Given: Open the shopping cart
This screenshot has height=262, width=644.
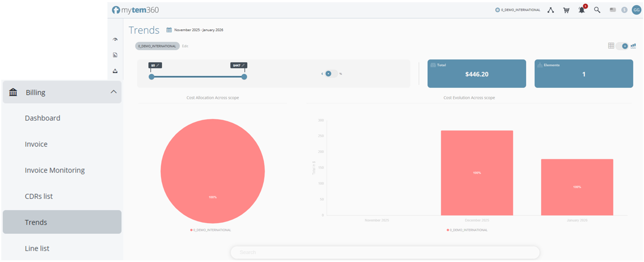Looking at the screenshot, I should (566, 10).
